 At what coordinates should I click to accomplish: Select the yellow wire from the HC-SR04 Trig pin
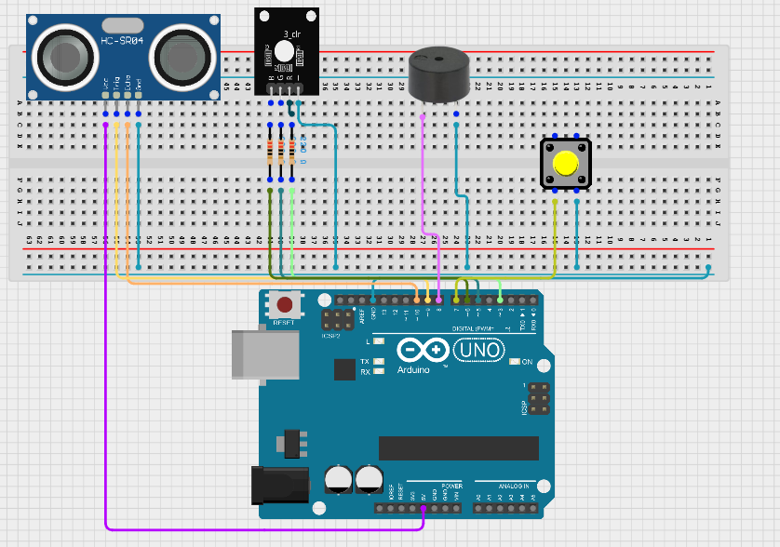click(x=117, y=204)
